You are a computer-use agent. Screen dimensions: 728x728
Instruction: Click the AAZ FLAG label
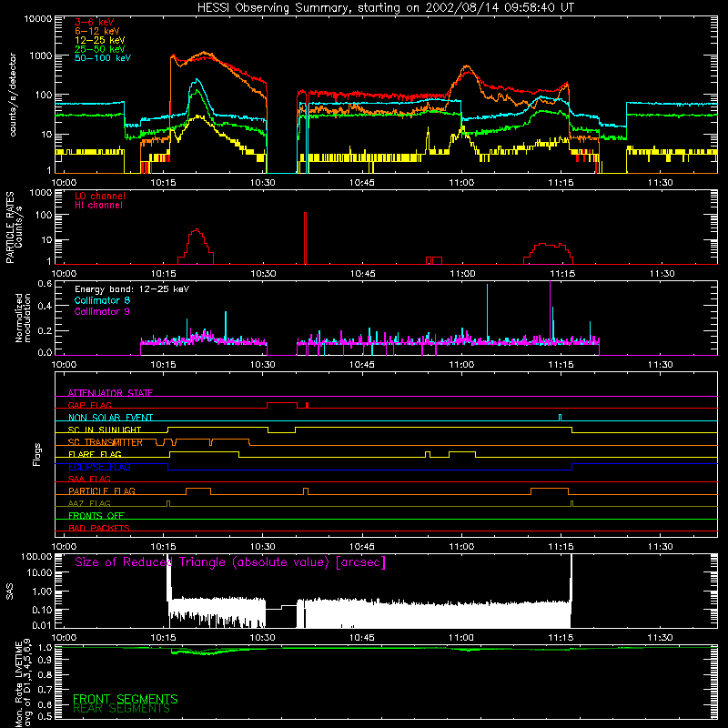point(89,503)
